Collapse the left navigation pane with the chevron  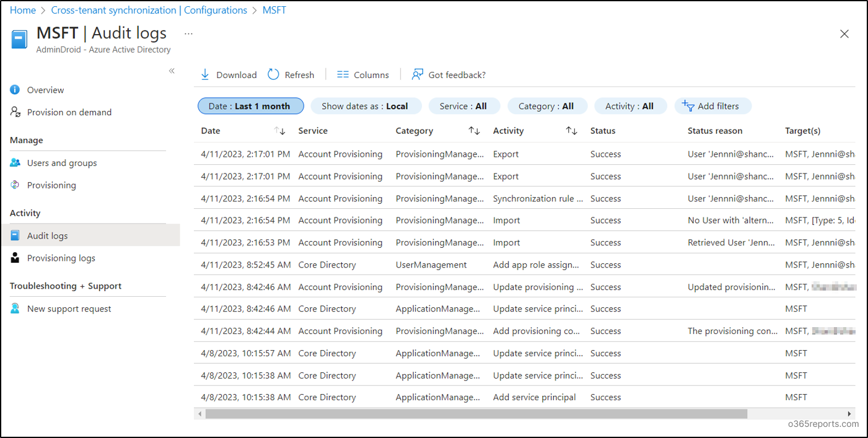[x=172, y=71]
